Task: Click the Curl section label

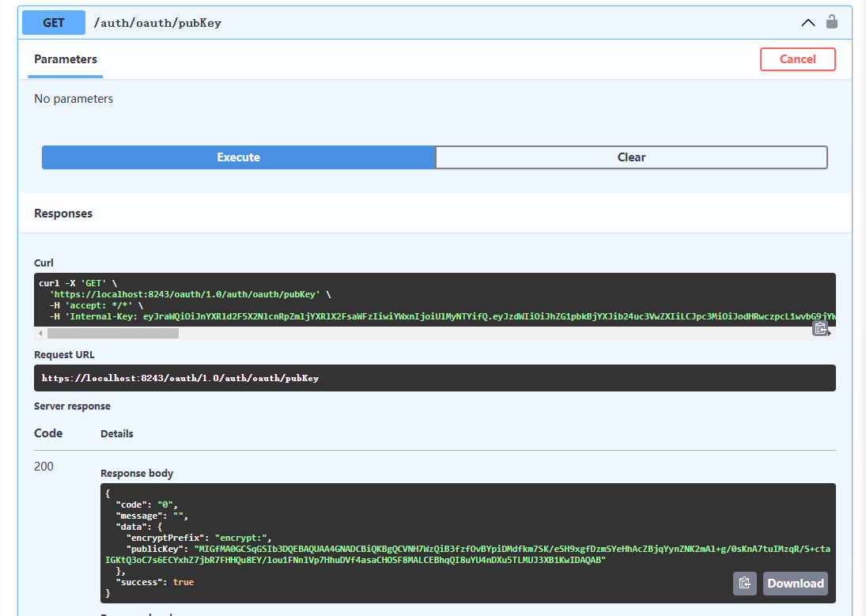Action: (x=43, y=263)
